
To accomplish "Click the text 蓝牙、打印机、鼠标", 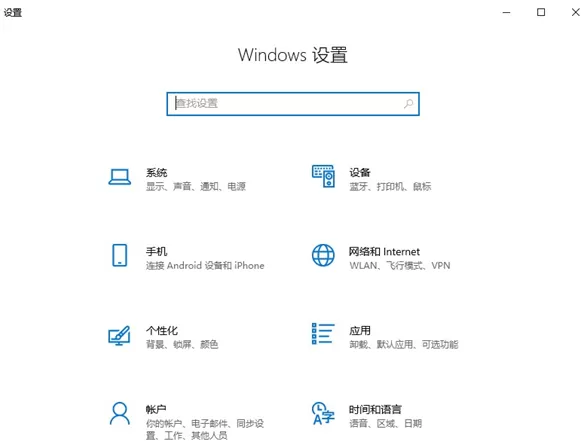I will [x=390, y=186].
